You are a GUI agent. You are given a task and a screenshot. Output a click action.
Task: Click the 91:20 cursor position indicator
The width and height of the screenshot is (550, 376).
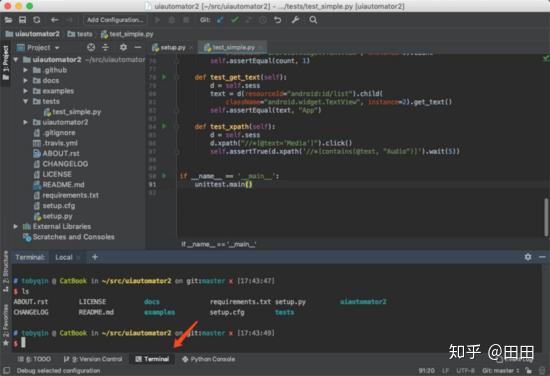point(426,370)
